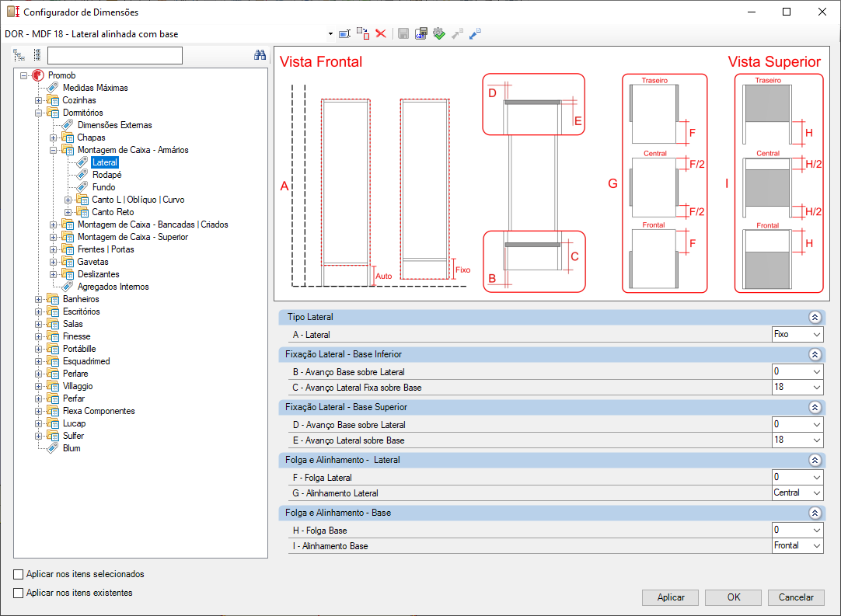The width and height of the screenshot is (841, 616).
Task: Click the save-as icon with two floppy disks
Action: tap(421, 33)
